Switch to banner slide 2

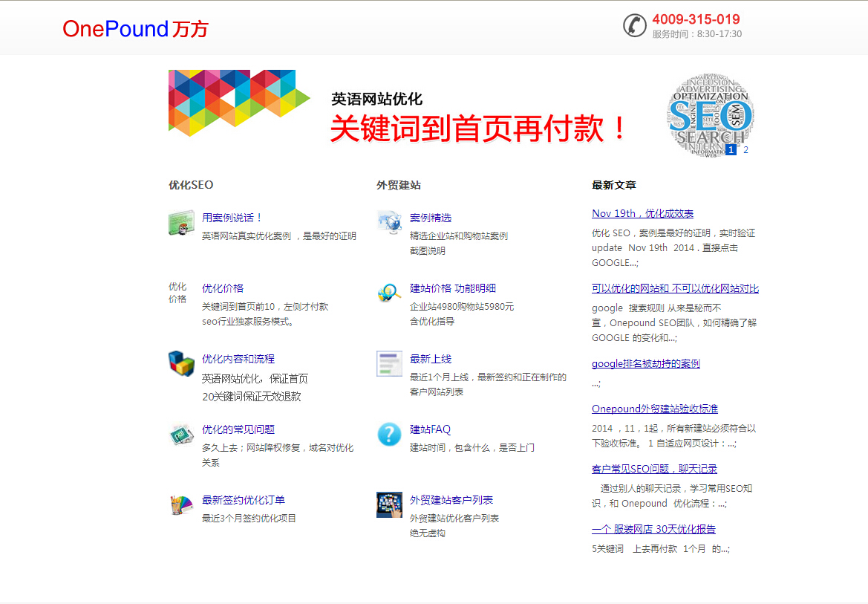pyautogui.click(x=745, y=149)
